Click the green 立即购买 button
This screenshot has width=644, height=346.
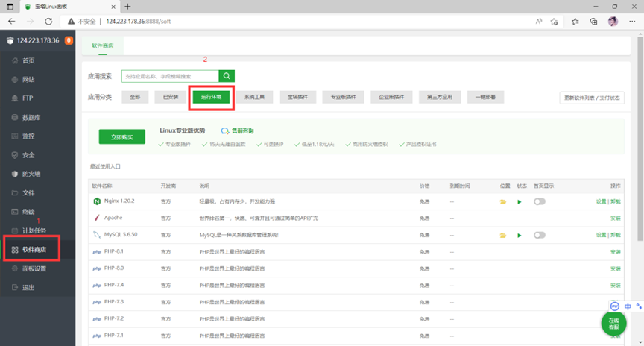pos(122,137)
